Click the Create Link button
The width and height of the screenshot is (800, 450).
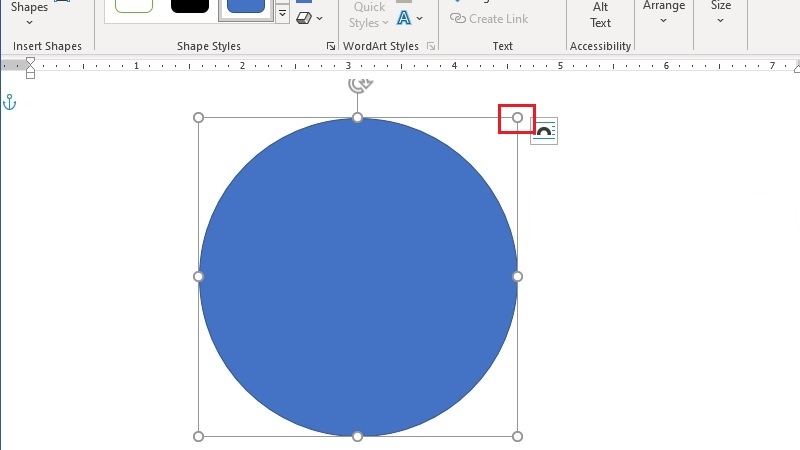[x=489, y=19]
